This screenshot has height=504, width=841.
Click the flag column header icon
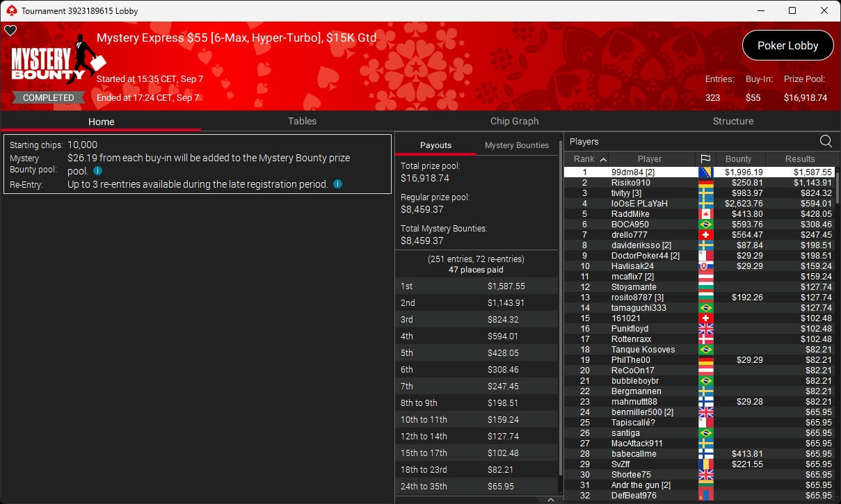pyautogui.click(x=705, y=159)
